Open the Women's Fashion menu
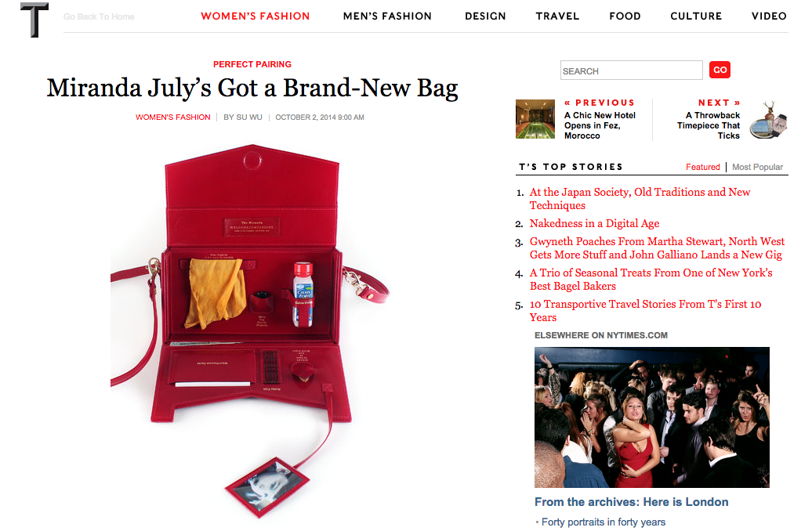 click(256, 16)
